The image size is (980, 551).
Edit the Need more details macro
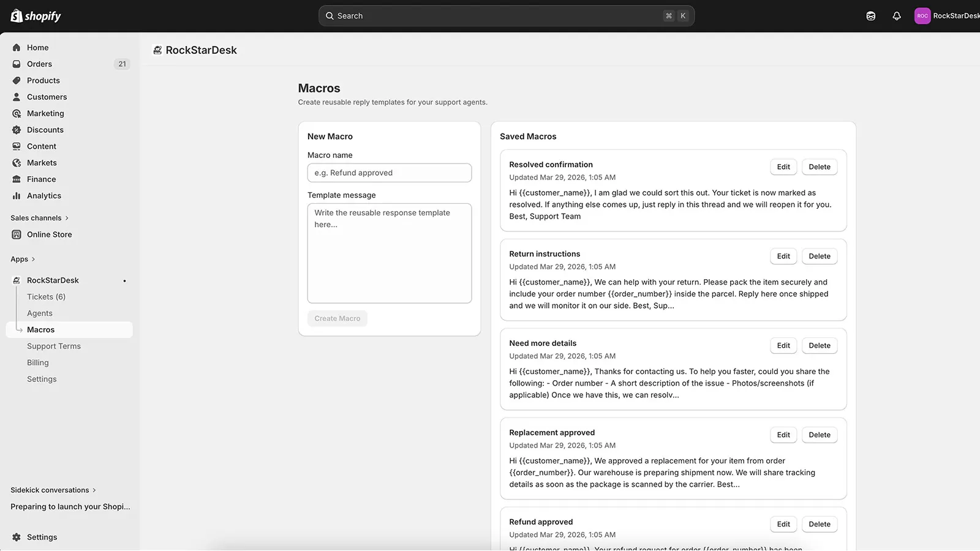783,346
